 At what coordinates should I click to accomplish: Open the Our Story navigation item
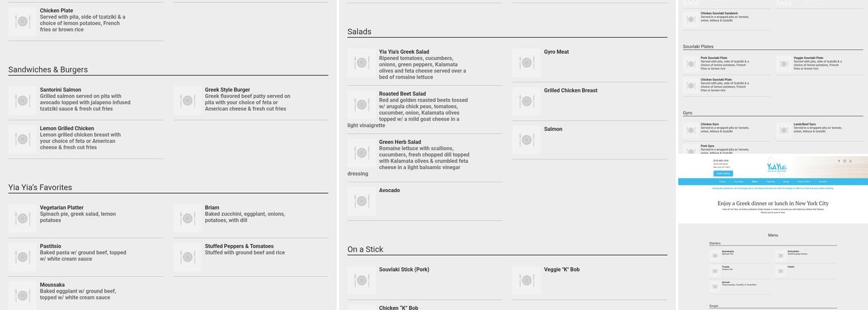738,182
